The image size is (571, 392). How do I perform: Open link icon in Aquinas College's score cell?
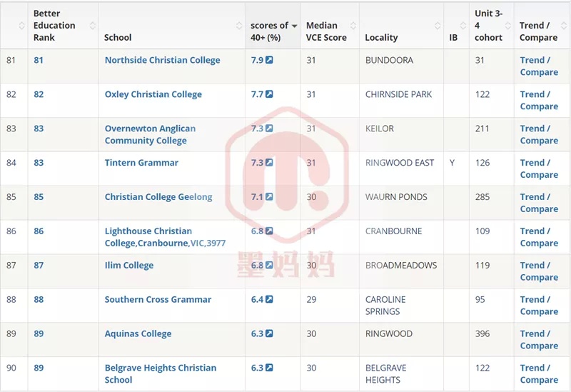[x=269, y=333]
